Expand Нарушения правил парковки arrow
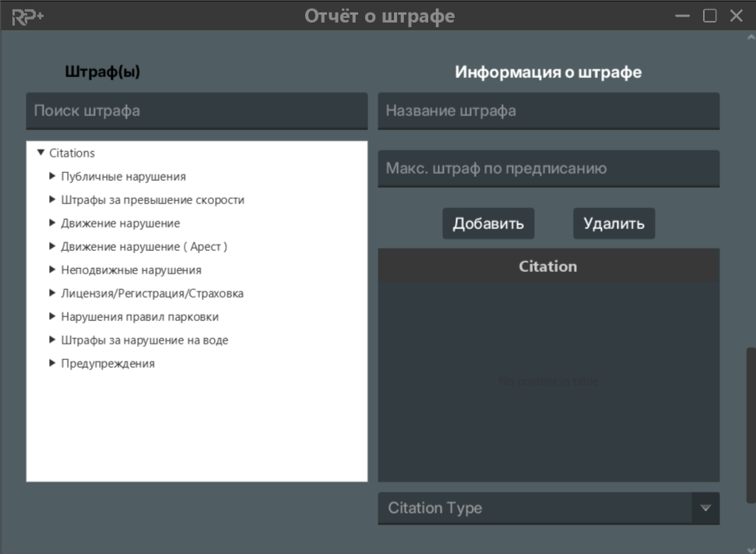This screenshot has height=554, width=756. pyautogui.click(x=53, y=317)
